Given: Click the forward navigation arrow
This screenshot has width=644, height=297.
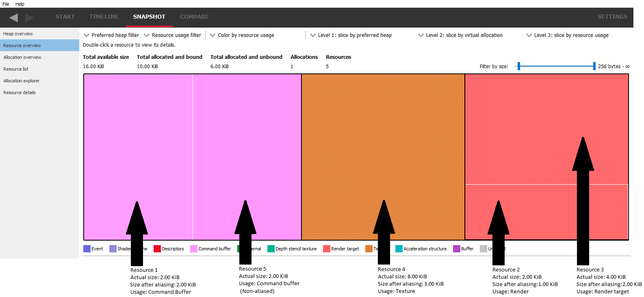Looking at the screenshot, I should point(29,17).
